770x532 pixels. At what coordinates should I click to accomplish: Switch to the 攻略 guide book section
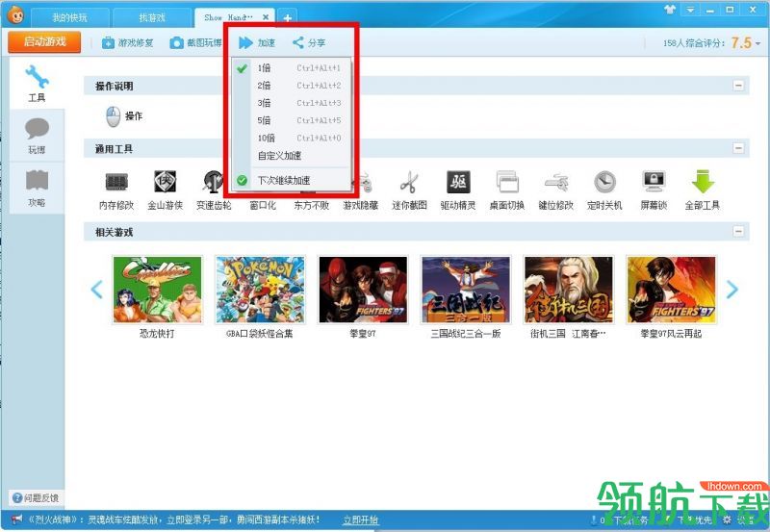(37, 189)
